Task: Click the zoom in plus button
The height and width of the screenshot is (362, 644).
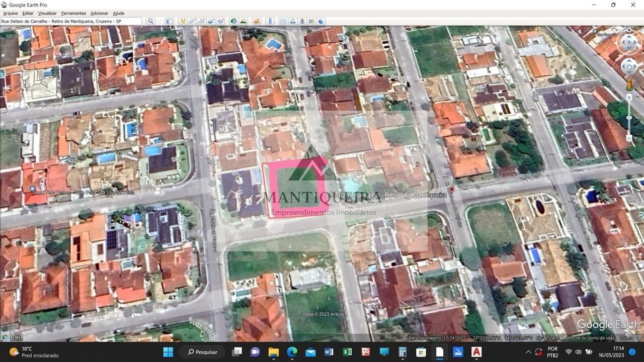Action: click(629, 98)
